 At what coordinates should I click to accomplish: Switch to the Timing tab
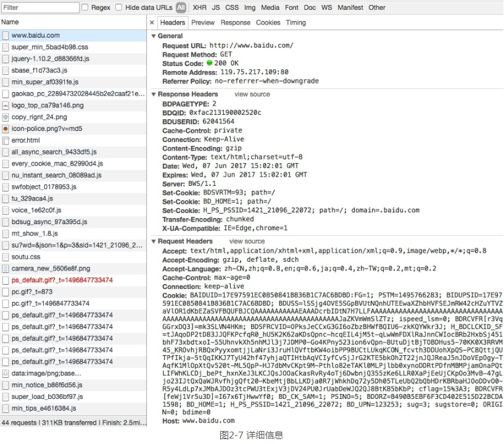coord(295,22)
